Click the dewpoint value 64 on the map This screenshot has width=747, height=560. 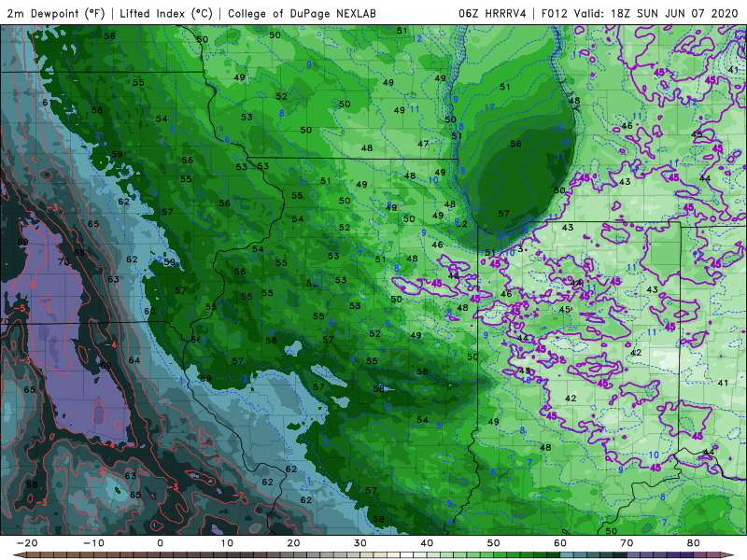(134, 360)
